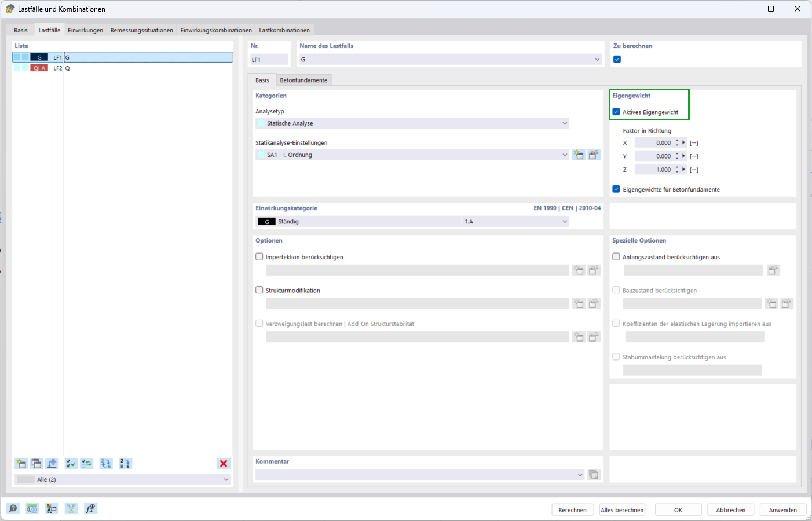Click the import load case icon with plus
The image size is (812, 521).
pyautogui.click(x=52, y=464)
